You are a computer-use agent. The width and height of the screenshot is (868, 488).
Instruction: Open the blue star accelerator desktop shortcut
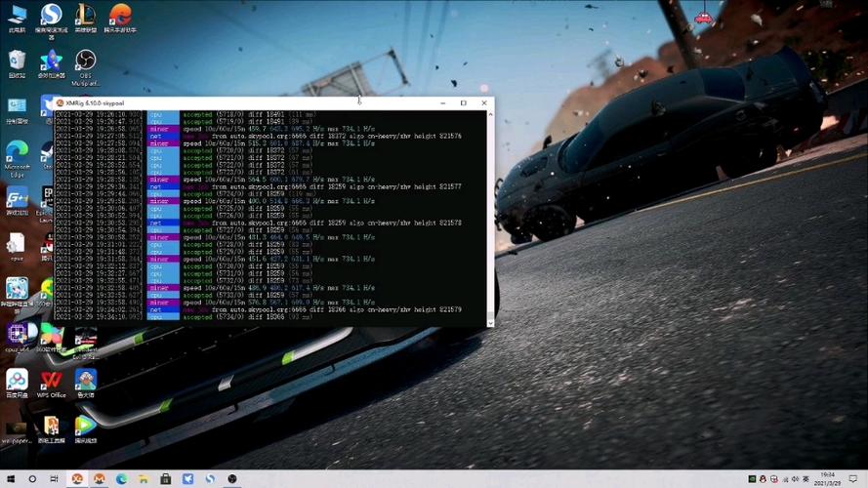tap(52, 63)
